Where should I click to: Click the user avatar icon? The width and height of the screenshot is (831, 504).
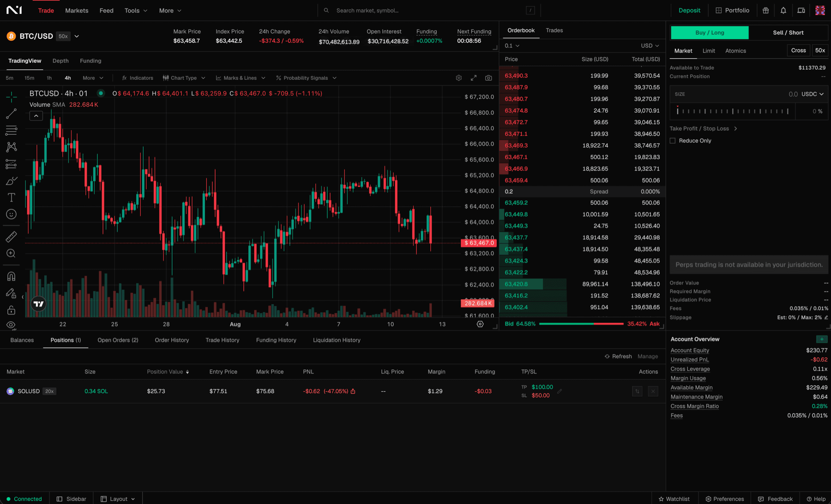pos(820,10)
